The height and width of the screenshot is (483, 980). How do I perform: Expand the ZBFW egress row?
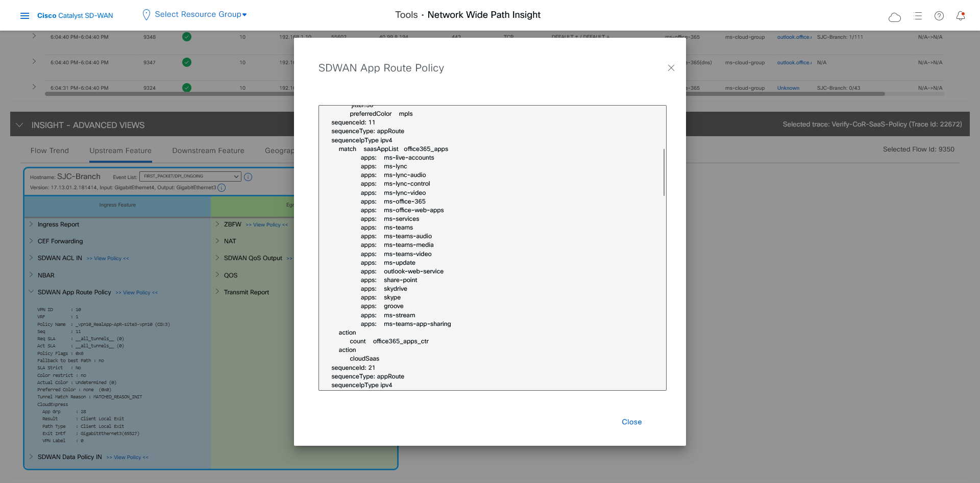(x=217, y=224)
